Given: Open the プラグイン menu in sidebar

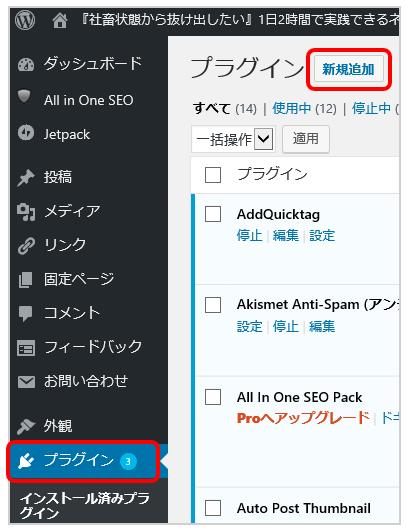Looking at the screenshot, I should (x=82, y=461).
